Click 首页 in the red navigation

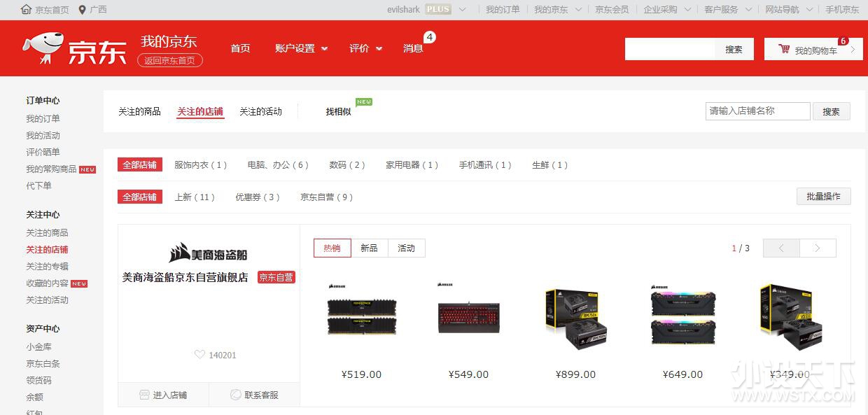click(240, 48)
